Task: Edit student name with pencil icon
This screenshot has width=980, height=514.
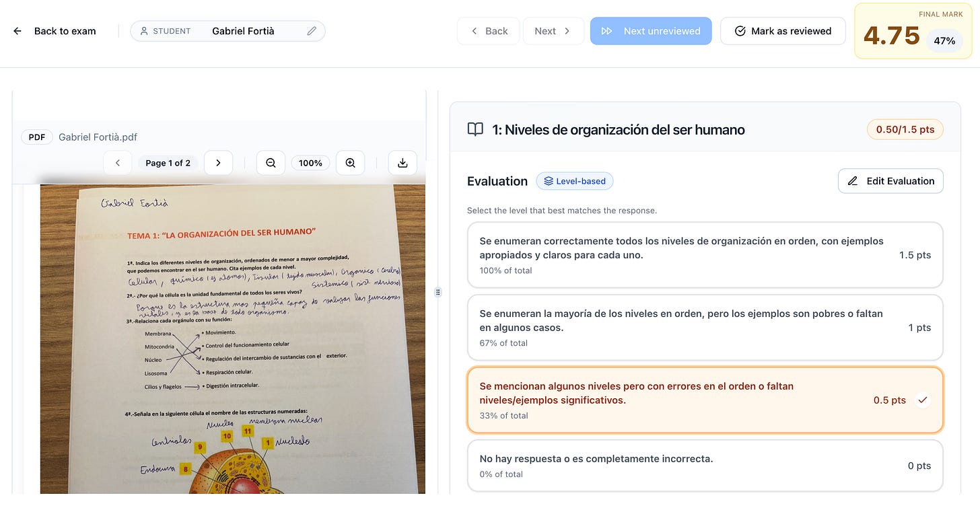Action: 312,31
